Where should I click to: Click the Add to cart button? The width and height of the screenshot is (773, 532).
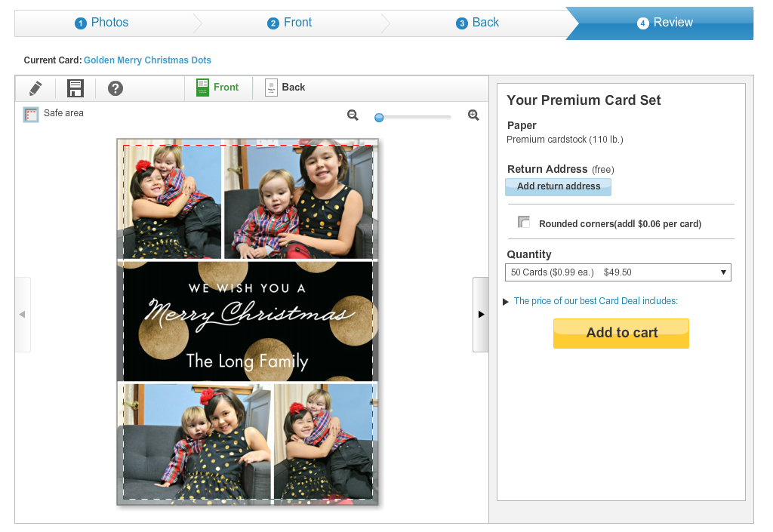pyautogui.click(x=621, y=334)
